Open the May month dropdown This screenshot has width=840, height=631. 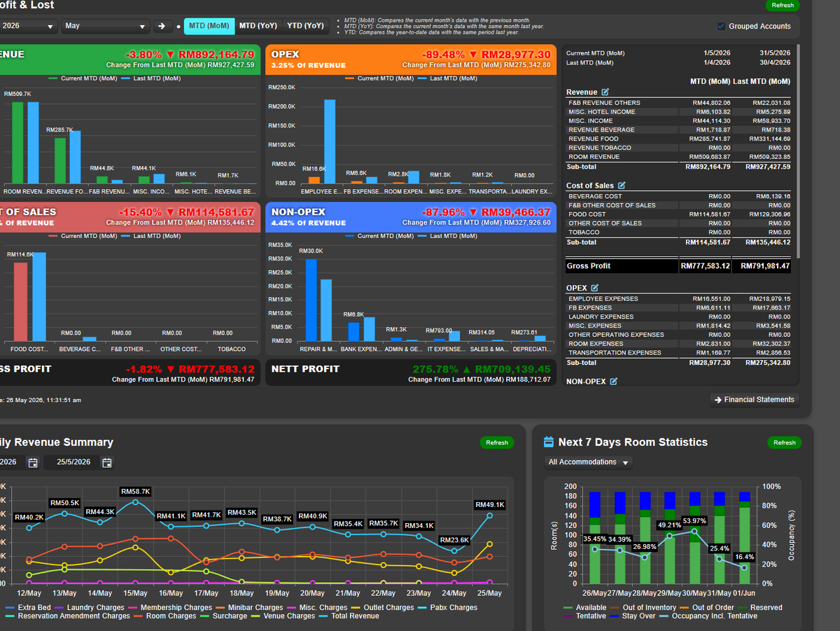point(106,26)
